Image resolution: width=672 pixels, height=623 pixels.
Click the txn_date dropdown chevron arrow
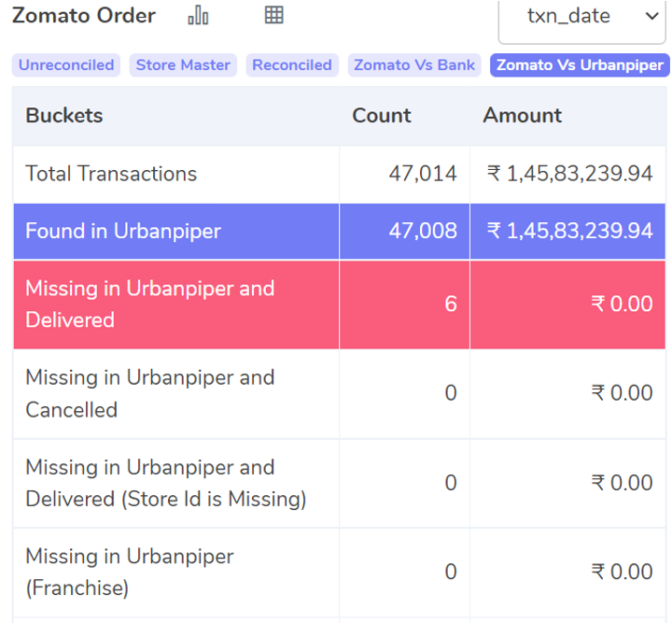pyautogui.click(x=651, y=16)
